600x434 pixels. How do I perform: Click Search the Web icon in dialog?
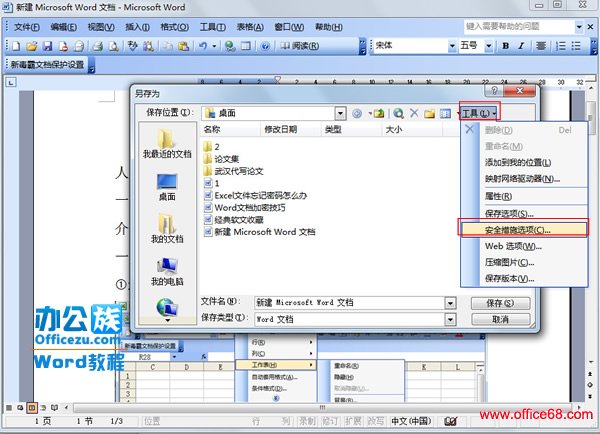point(398,113)
